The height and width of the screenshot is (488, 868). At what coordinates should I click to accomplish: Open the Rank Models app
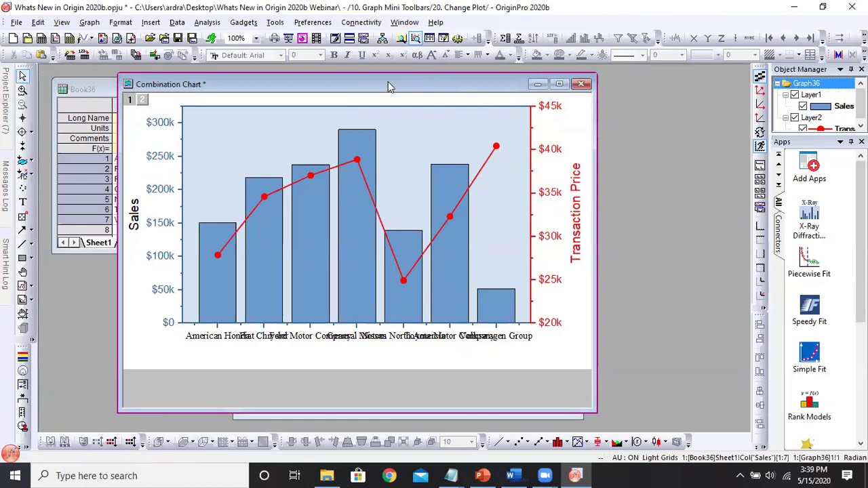click(x=809, y=405)
